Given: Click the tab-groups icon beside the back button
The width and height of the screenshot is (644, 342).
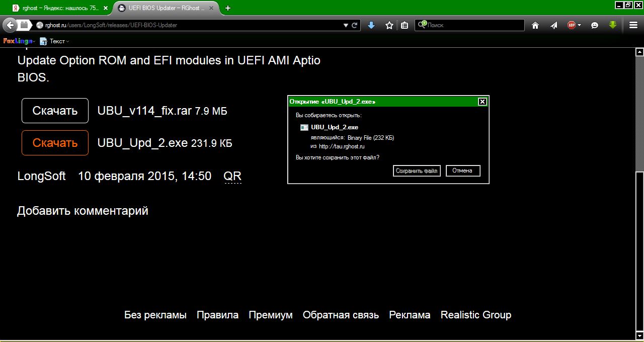Looking at the screenshot, I should pyautogui.click(x=24, y=25).
